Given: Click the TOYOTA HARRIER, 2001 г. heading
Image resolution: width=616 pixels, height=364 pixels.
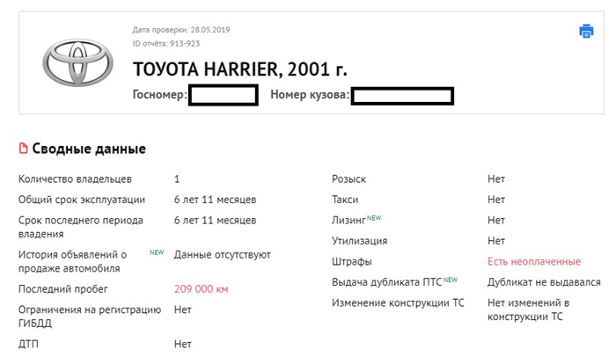Looking at the screenshot, I should pos(239,69).
